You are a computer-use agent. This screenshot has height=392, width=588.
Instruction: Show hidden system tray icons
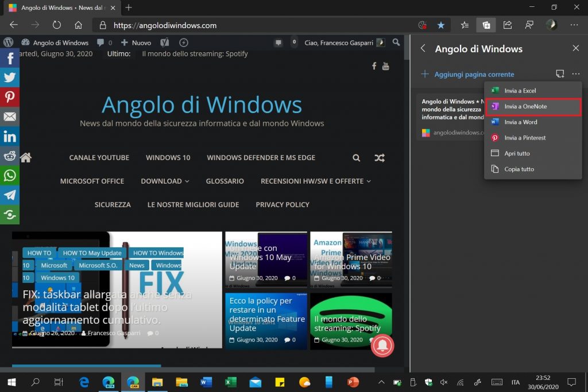[x=381, y=382]
